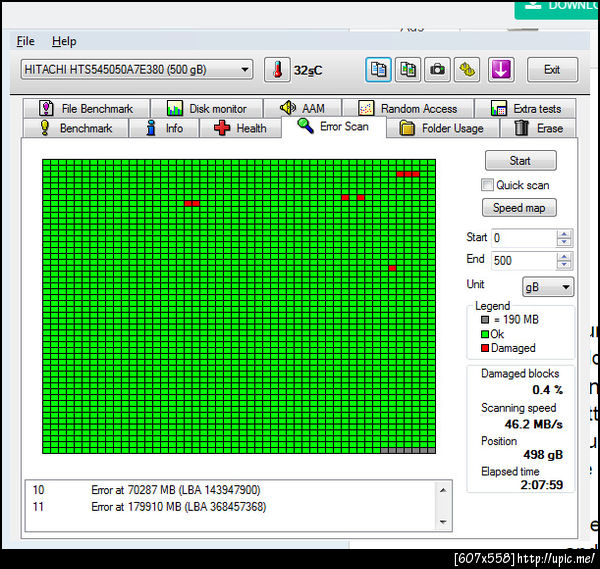Click the 2:07:59 elapsed time value
This screenshot has width=600, height=569.
pos(541,485)
